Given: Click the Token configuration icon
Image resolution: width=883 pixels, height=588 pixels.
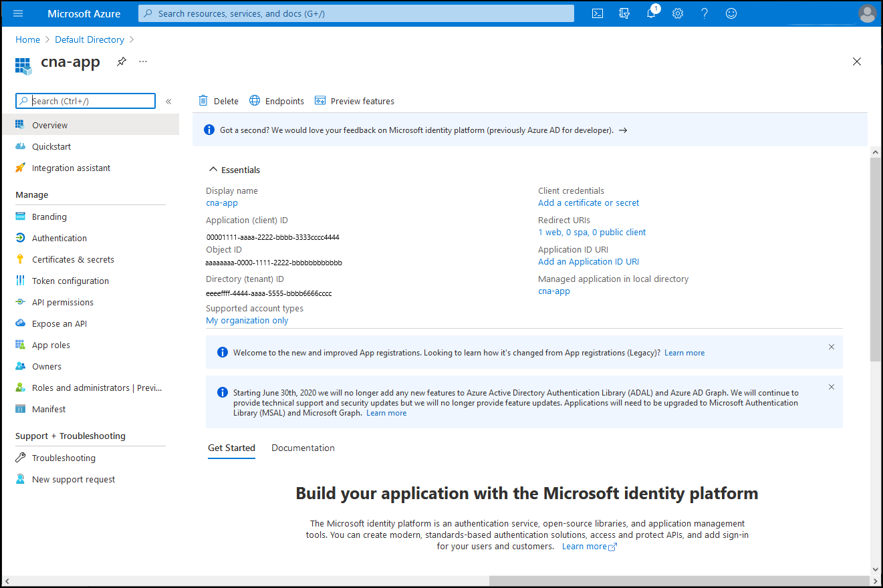Looking at the screenshot, I should pos(20,281).
